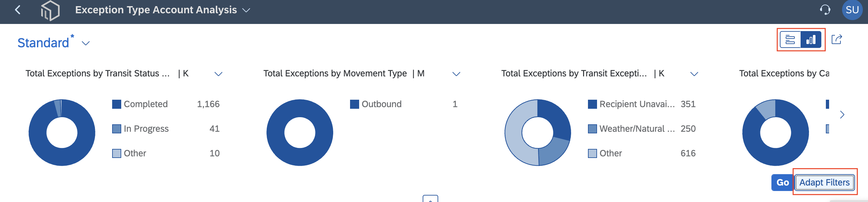Open the Standard variant dropdown

coord(86,43)
